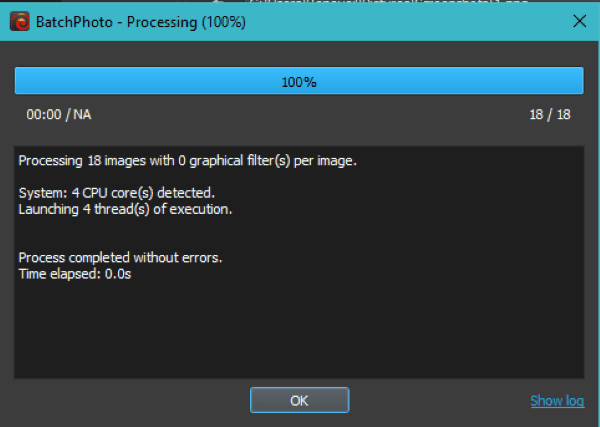Image resolution: width=600 pixels, height=427 pixels.
Task: Click the 100% progress bar label
Action: (298, 82)
